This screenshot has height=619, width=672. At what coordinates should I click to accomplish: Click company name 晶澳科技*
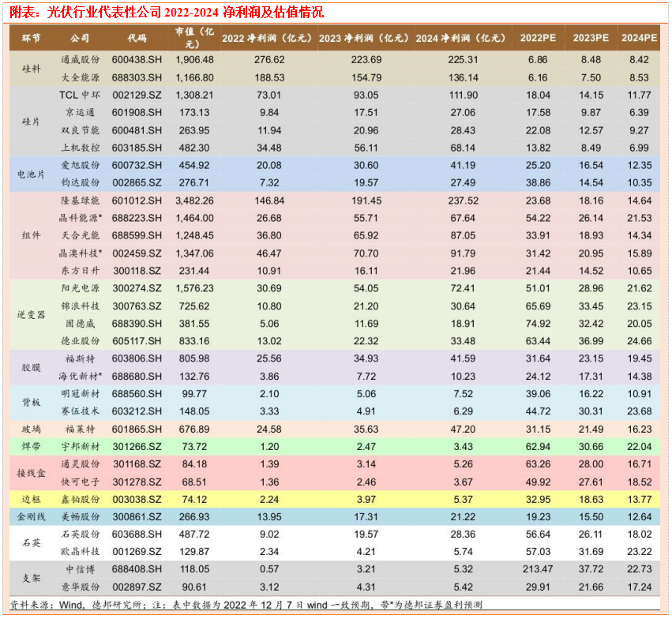81,253
